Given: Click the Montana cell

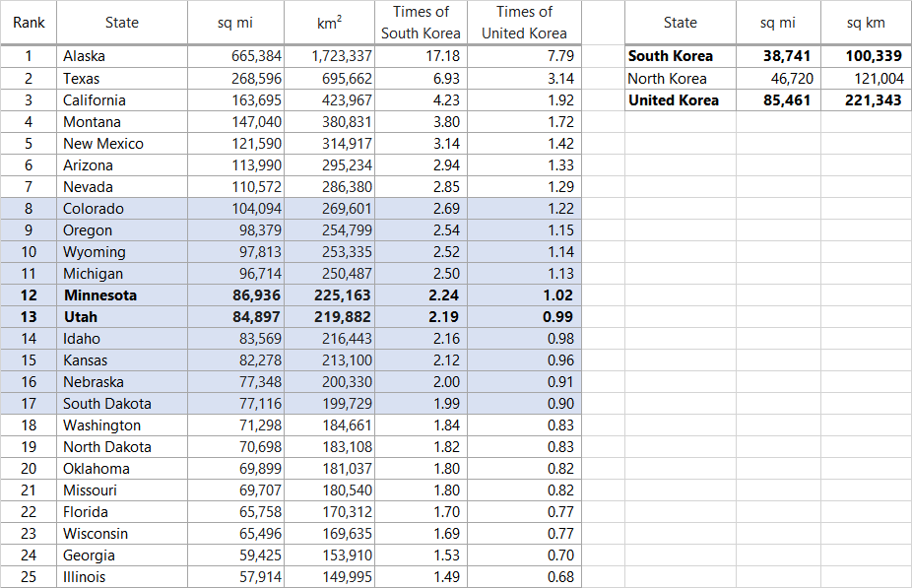Looking at the screenshot, I should point(121,122).
